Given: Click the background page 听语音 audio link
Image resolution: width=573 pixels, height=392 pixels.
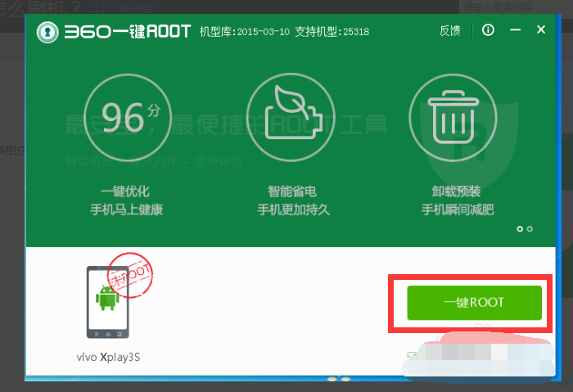Looking at the screenshot, I should pos(123,8).
